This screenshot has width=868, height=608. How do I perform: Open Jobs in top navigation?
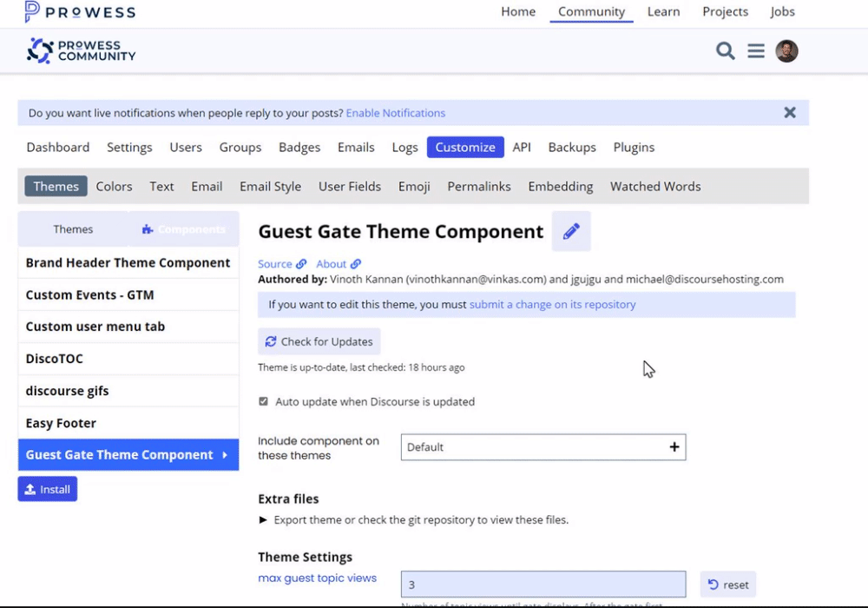coord(782,11)
